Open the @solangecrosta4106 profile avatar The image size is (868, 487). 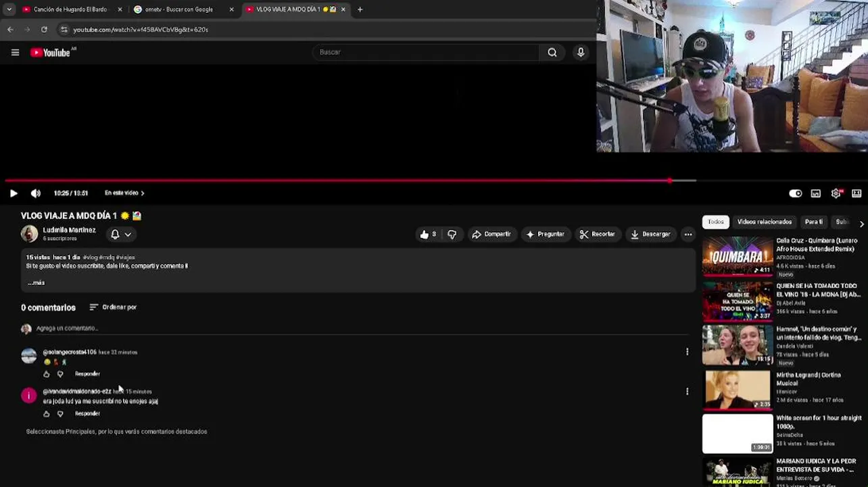coord(28,356)
